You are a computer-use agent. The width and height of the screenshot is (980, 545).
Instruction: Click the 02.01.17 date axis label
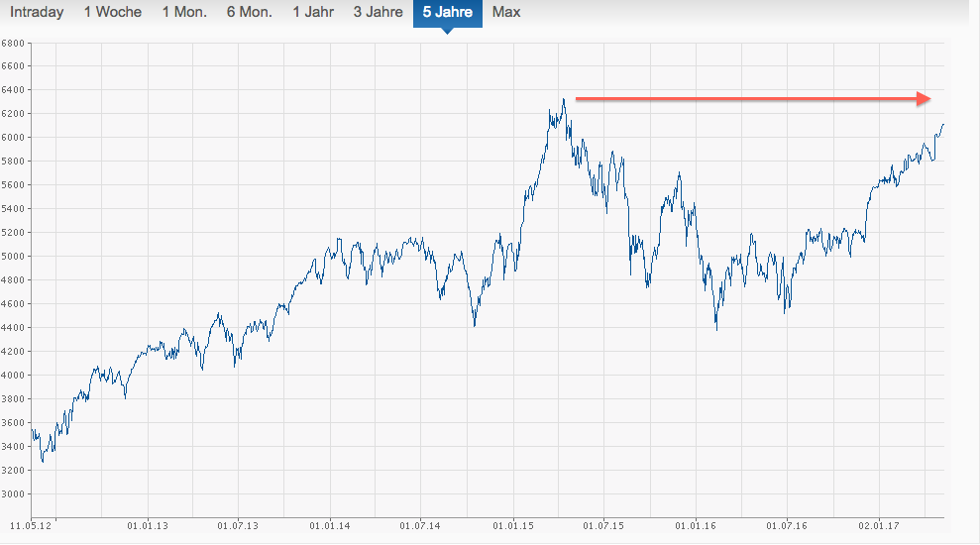tap(878, 525)
